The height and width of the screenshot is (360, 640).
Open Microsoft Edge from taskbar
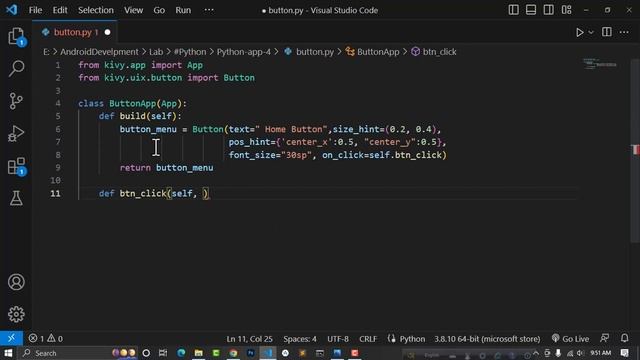coord(181,353)
